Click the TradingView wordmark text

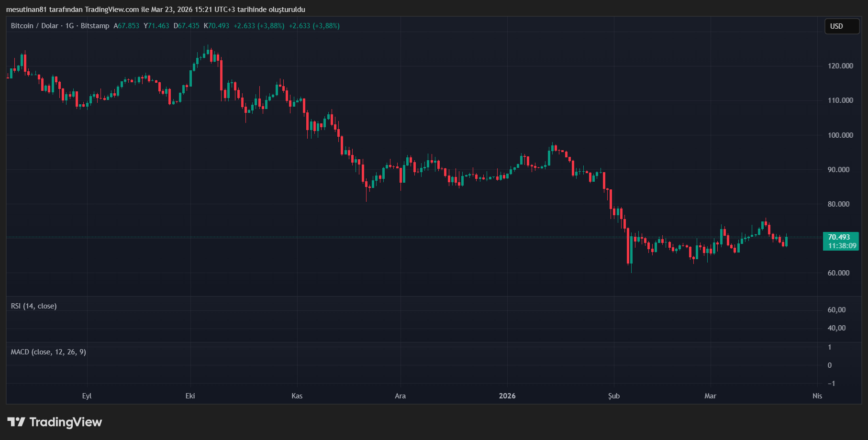(x=66, y=422)
